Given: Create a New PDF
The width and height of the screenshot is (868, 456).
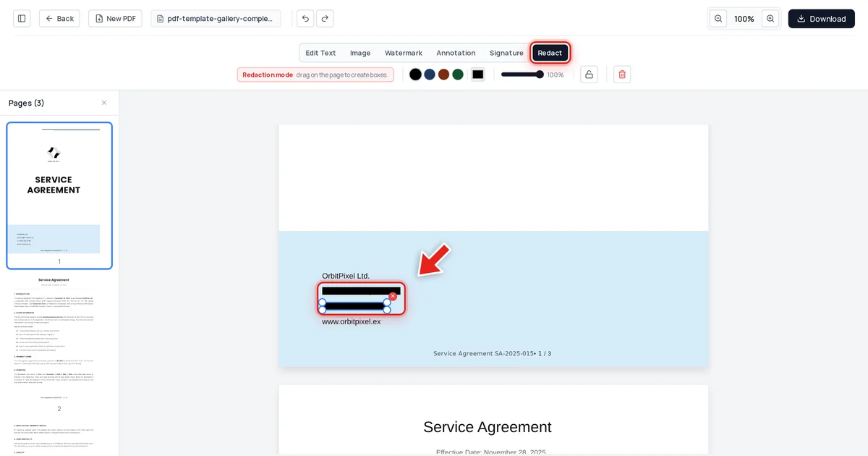Looking at the screenshot, I should [x=115, y=19].
